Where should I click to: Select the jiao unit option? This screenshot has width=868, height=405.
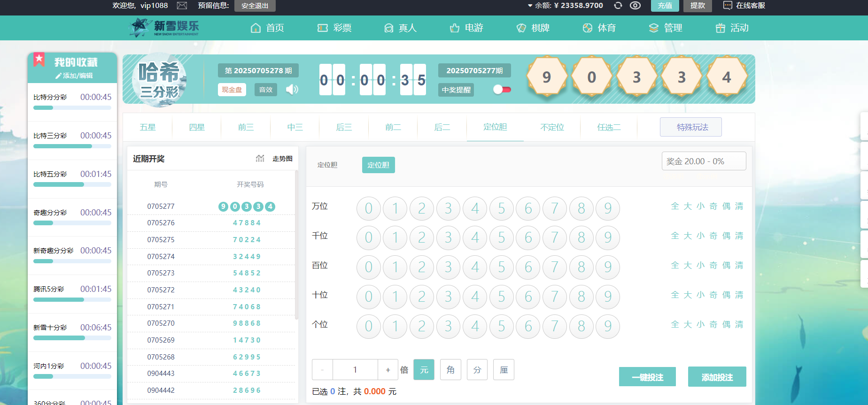[x=450, y=370]
